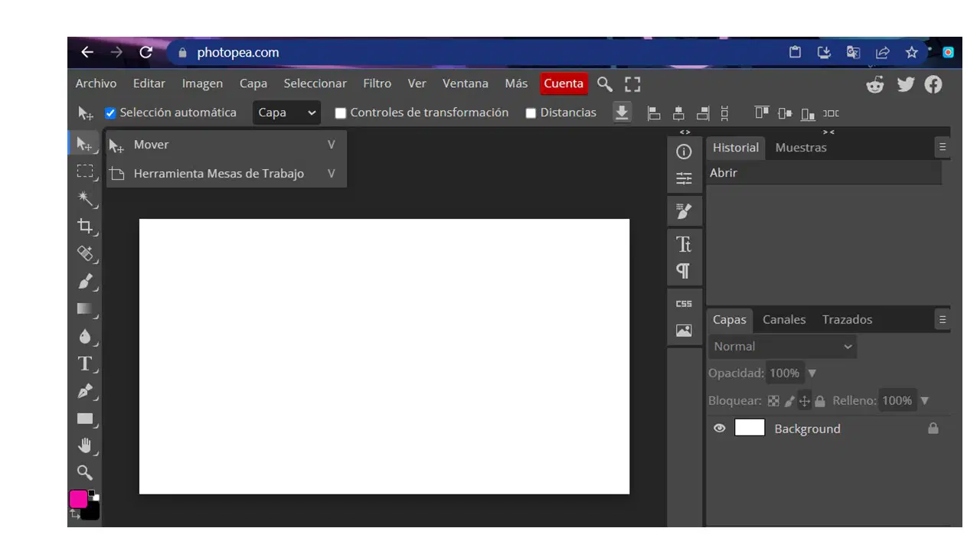Choose Mover from the tool flyout
The image size is (980, 551).
pos(227,145)
